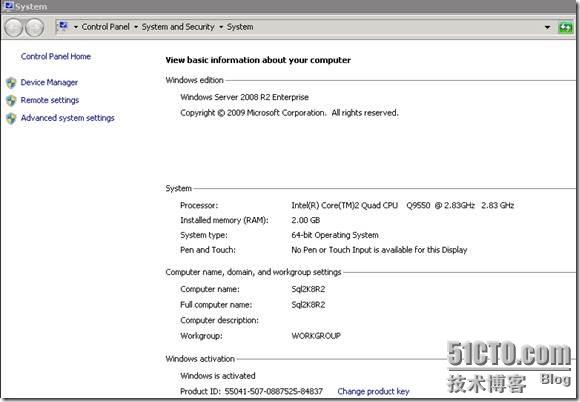
Task: Expand the arrow after Control Panel breadcrumb
Action: coord(135,27)
